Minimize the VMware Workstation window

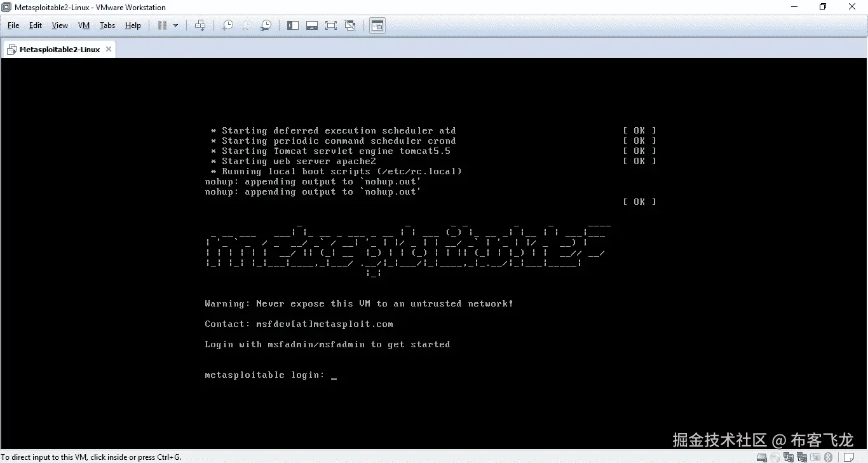(794, 7)
